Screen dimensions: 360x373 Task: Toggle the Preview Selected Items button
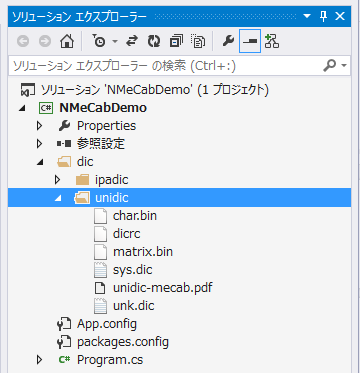pos(250,41)
